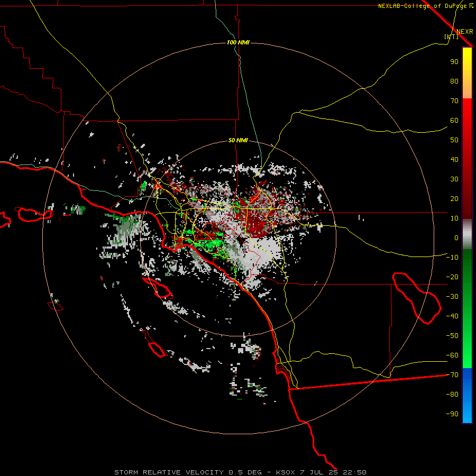Viewport: 476px width, 476px height.
Task: Click the '-80' value on the velocity scale
Action: 452,395
